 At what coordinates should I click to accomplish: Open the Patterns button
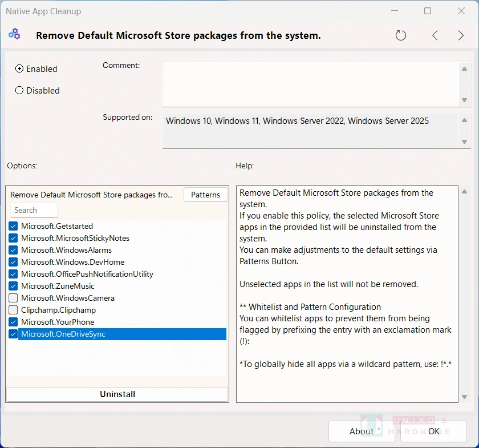pos(206,195)
